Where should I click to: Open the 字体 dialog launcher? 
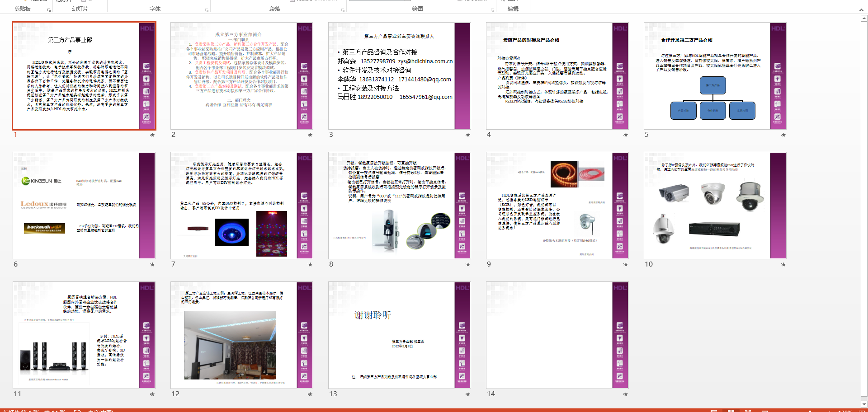pyautogui.click(x=207, y=10)
